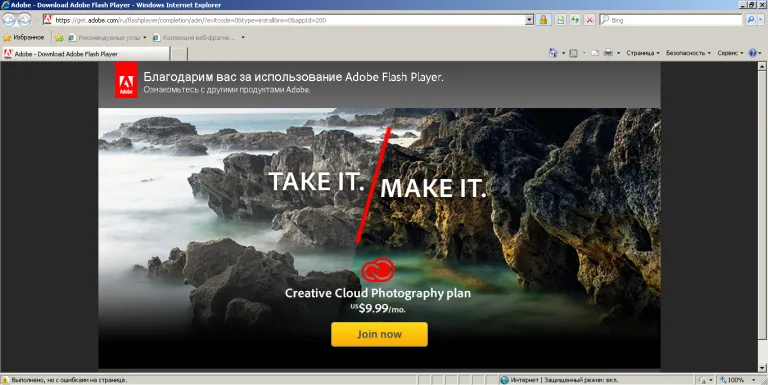
Task: Open the Избранное favorites panel
Action: coord(24,37)
